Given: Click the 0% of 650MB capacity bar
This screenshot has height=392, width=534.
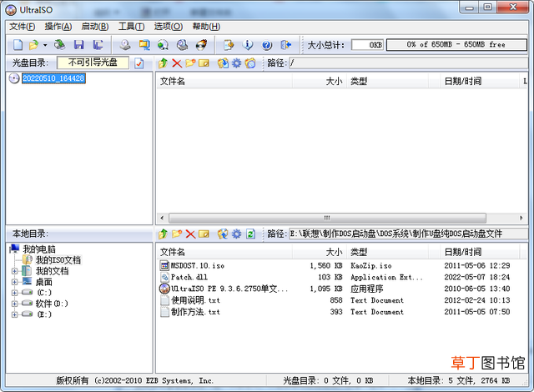Looking at the screenshot, I should point(456,44).
